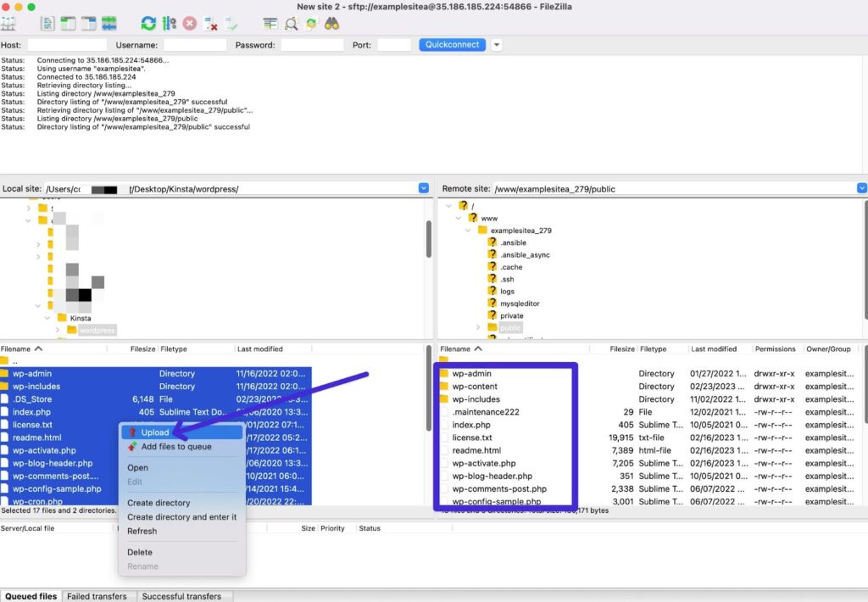Click the refresh file lists icon
Screen dimensions: 868x602
(148, 24)
